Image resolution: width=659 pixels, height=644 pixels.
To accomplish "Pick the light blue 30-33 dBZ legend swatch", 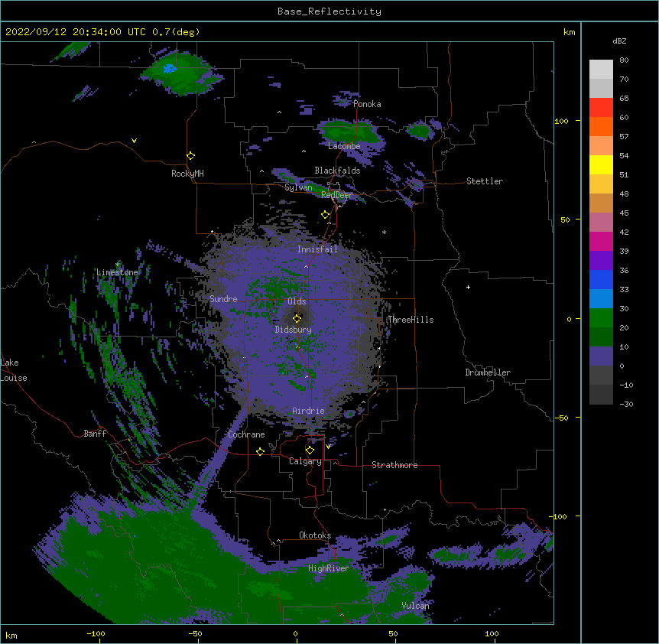I will click(x=601, y=299).
